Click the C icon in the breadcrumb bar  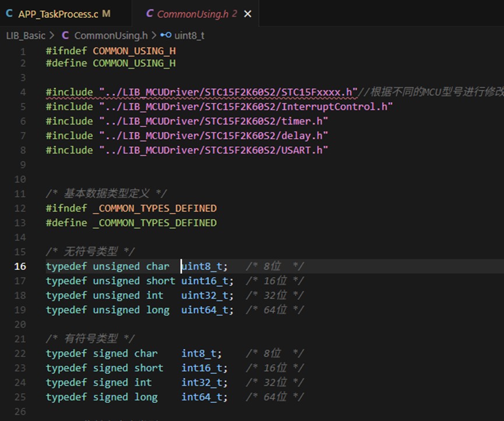[65, 36]
